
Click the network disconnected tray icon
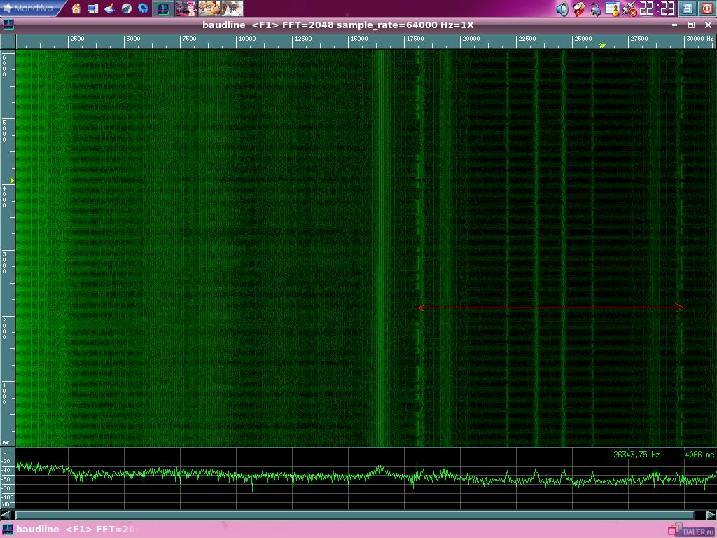pos(629,9)
